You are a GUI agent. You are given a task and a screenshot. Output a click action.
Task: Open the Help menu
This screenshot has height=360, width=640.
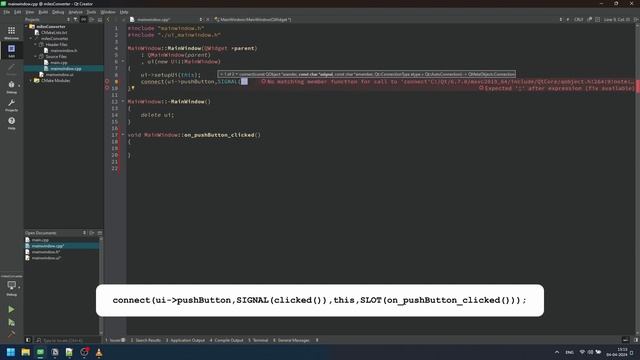click(124, 12)
